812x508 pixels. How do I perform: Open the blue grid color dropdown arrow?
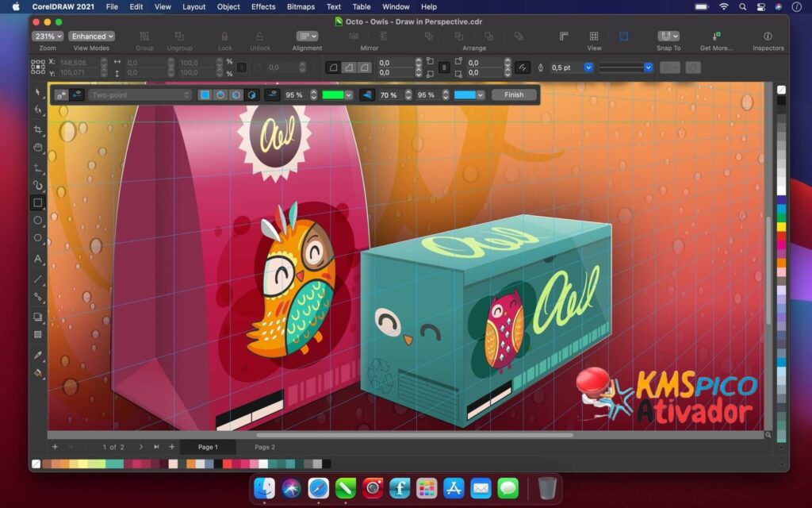pyautogui.click(x=481, y=95)
